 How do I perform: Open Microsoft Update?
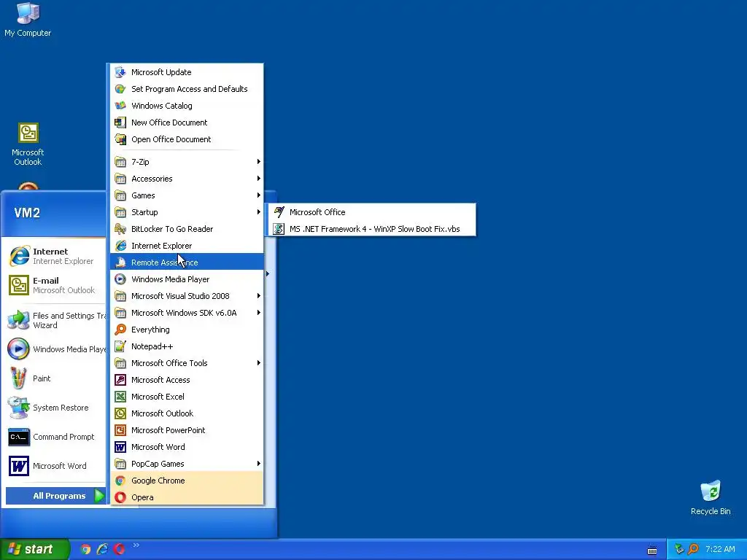[187, 72]
